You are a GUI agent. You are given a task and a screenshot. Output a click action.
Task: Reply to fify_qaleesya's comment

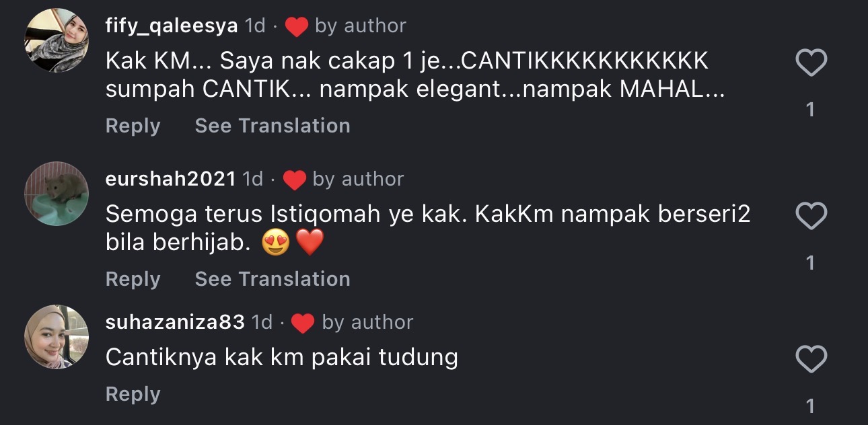pos(133,126)
